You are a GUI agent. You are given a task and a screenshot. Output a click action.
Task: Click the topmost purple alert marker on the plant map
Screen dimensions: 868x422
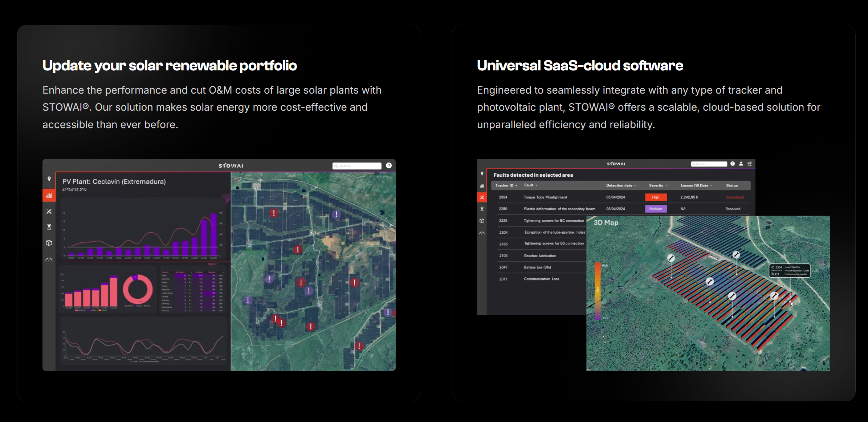336,214
